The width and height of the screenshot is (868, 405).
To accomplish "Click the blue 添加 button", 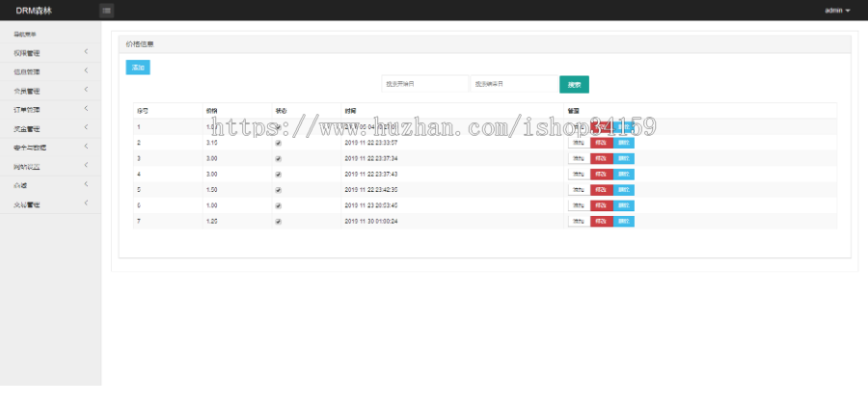I will point(138,67).
